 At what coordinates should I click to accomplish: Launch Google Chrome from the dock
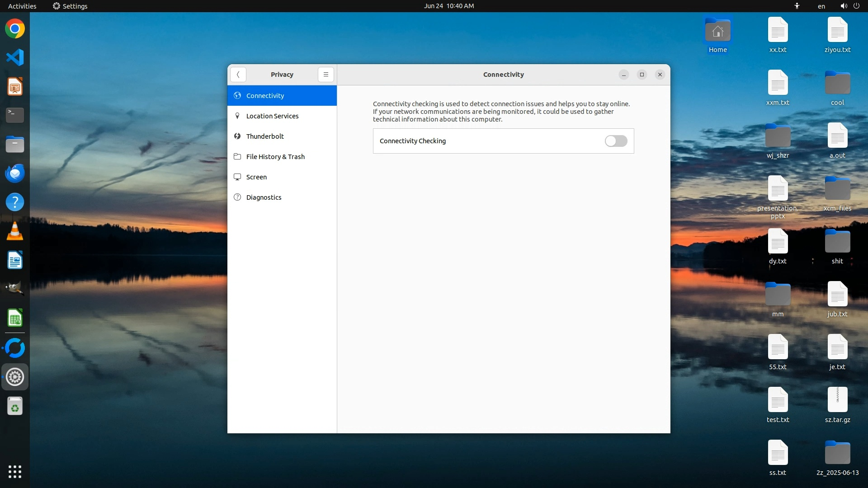coord(15,29)
